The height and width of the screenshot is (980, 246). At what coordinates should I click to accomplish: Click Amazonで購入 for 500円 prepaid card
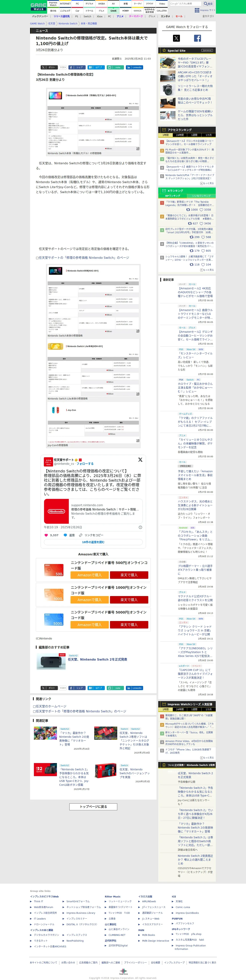(x=90, y=575)
